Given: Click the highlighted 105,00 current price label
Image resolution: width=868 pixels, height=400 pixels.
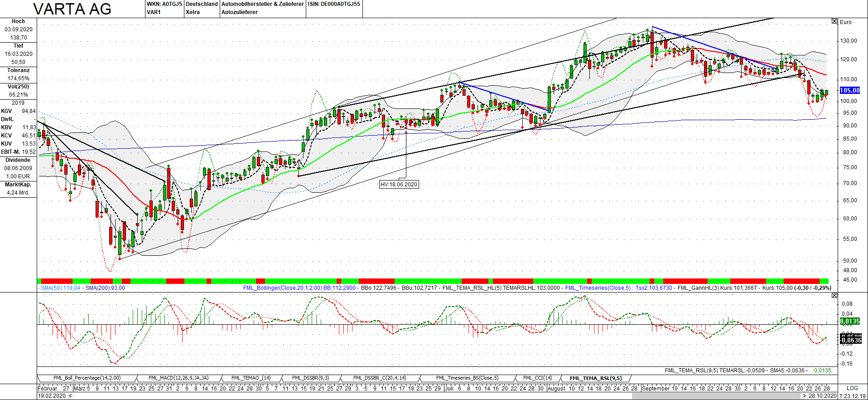Looking at the screenshot, I should click(x=850, y=90).
